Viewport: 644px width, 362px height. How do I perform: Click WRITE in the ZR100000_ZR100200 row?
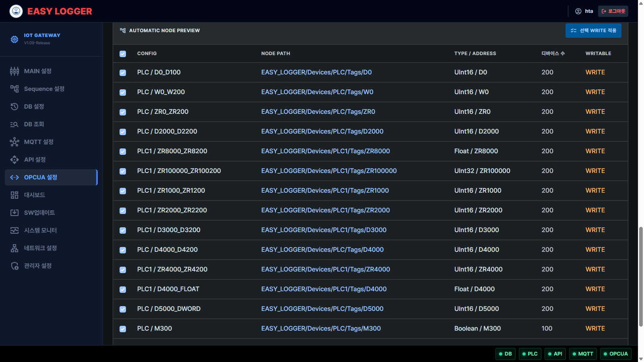[x=595, y=171]
